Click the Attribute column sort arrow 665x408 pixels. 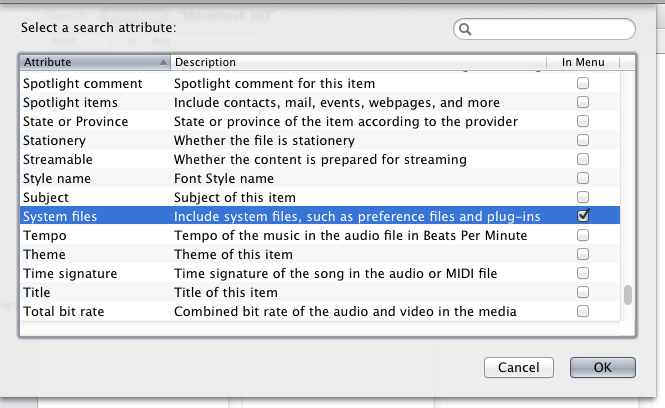(x=163, y=62)
